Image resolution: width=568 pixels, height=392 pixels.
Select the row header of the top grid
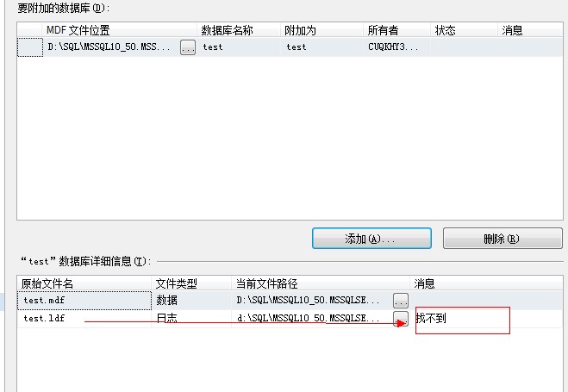tap(30, 47)
